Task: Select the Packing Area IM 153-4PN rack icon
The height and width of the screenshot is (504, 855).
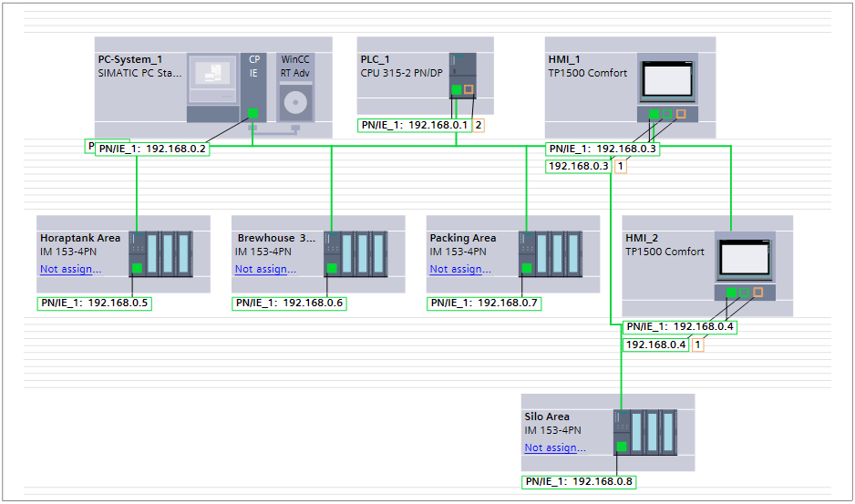Action: click(551, 253)
